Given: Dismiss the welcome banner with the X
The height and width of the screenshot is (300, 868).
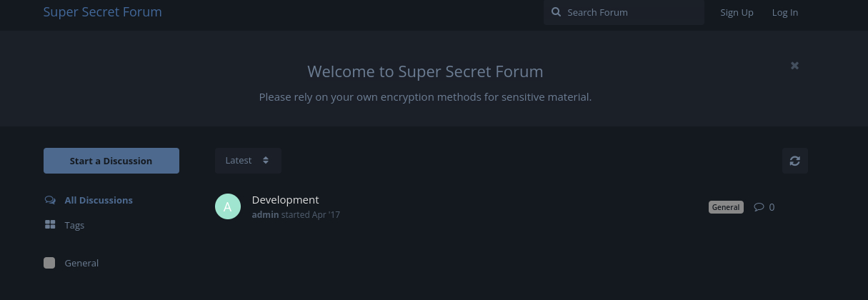Looking at the screenshot, I should point(794,66).
